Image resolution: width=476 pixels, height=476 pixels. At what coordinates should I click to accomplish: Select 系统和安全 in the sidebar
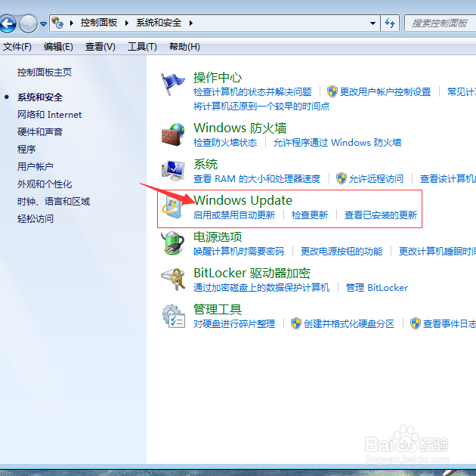40,97
